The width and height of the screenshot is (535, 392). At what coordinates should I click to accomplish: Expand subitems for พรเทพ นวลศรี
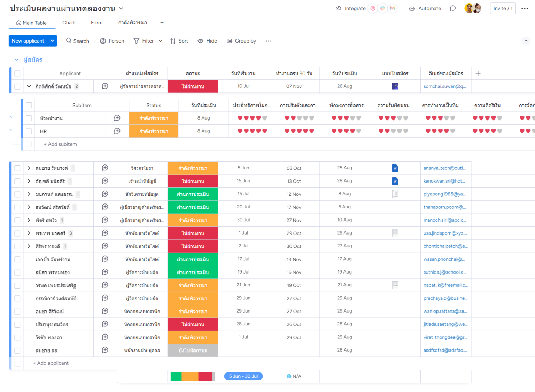(29, 233)
